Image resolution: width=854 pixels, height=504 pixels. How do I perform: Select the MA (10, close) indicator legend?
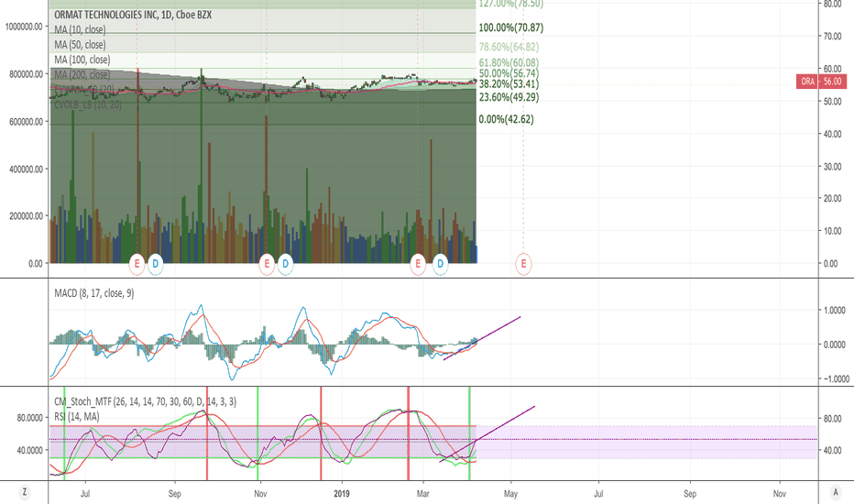[80, 29]
